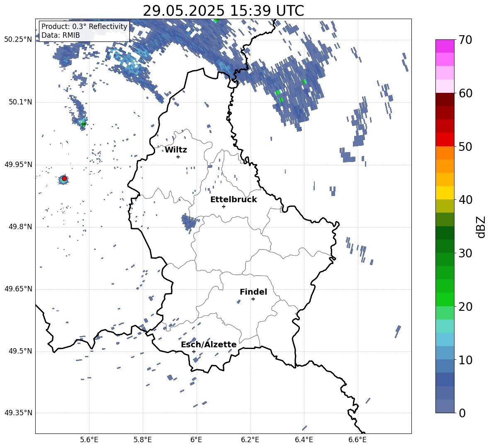Click the 60 value on colorbar
This screenshot has height=448, width=491.
click(465, 93)
